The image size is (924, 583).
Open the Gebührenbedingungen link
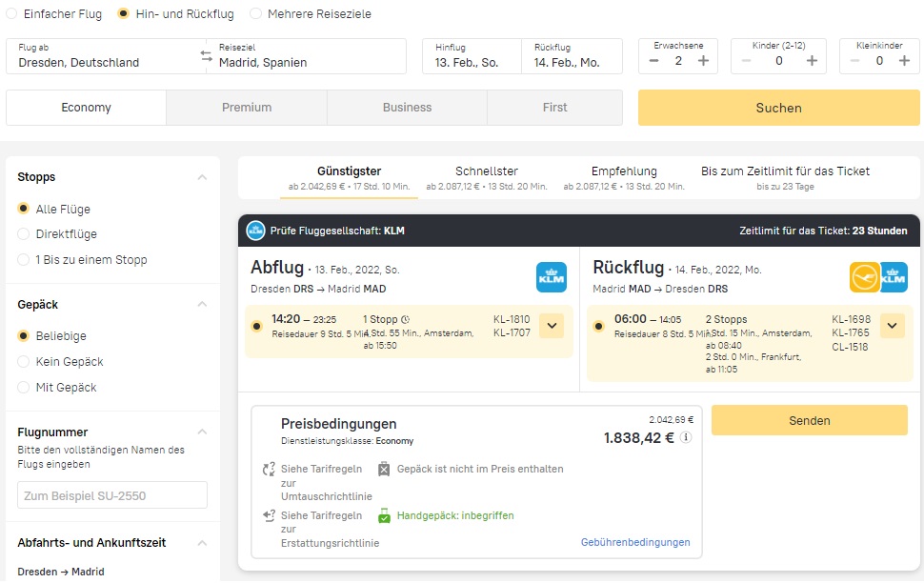[x=635, y=542]
